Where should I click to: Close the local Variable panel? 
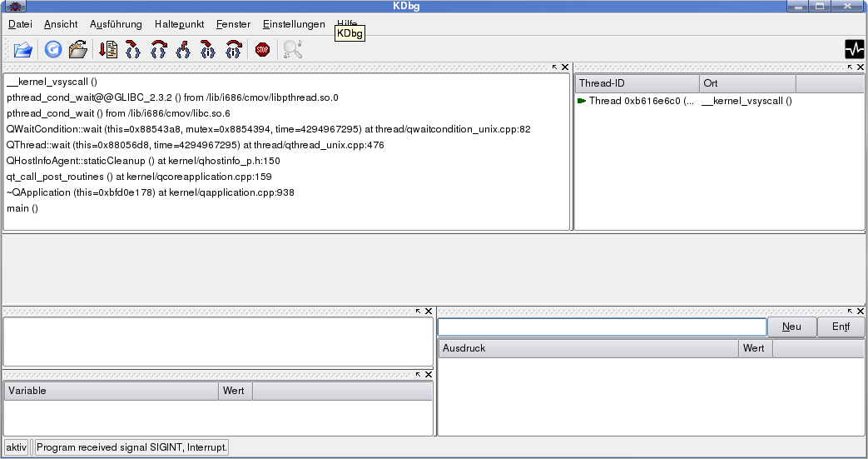pyautogui.click(x=429, y=375)
